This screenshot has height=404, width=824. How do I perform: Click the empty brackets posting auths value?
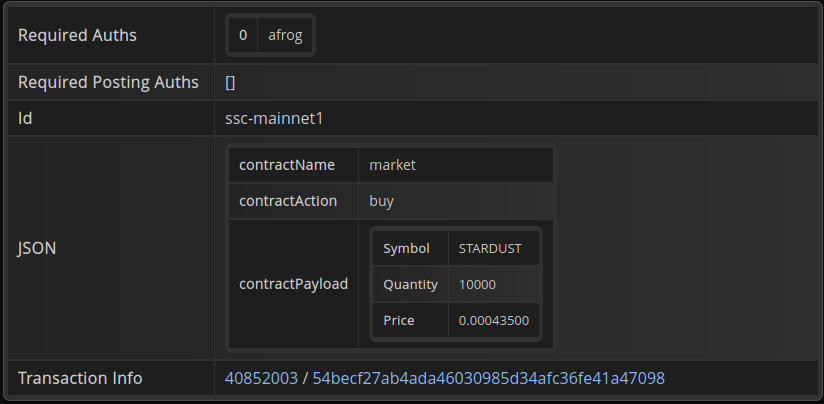[x=231, y=82]
